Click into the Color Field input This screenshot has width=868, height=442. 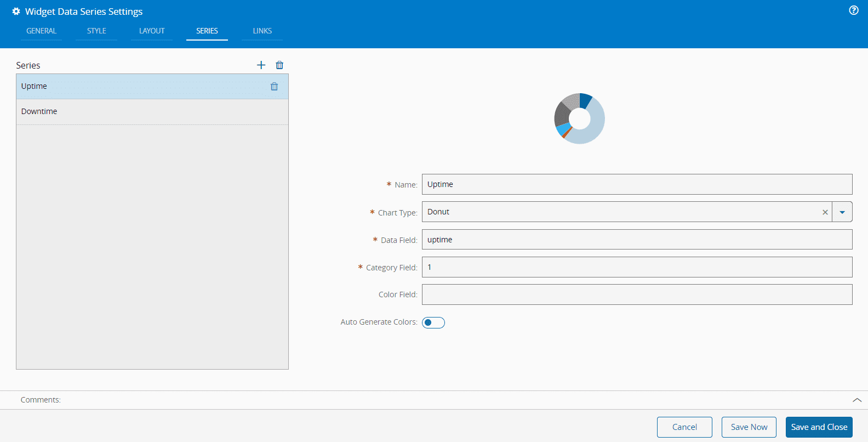(637, 294)
